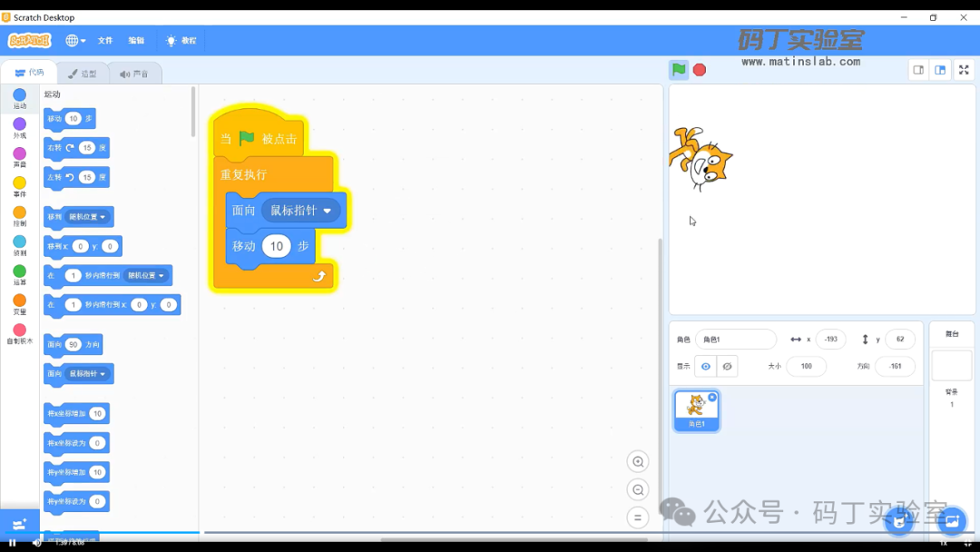Screen dimensions: 980x552
Task: Show the sprite with the eye icon
Action: pyautogui.click(x=706, y=366)
